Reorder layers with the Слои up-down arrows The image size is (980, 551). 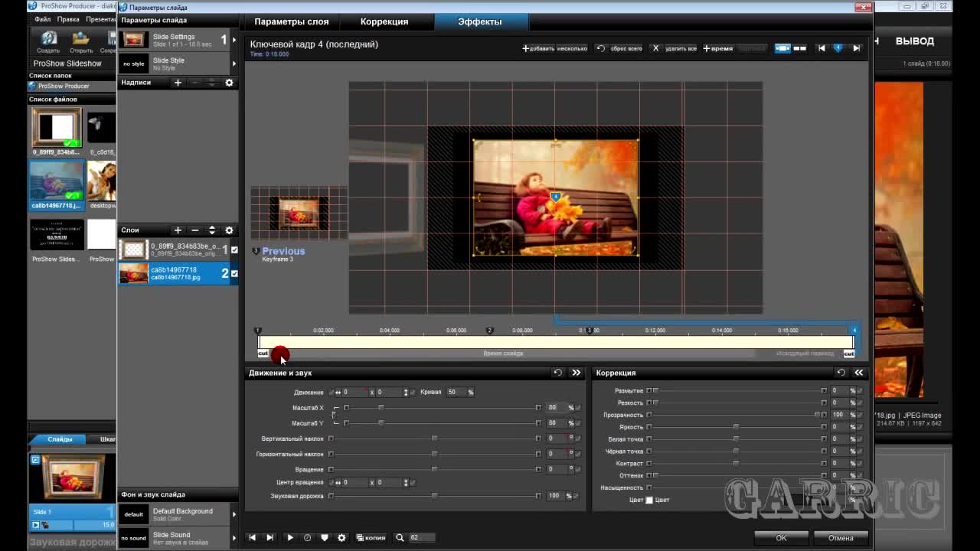(212, 230)
